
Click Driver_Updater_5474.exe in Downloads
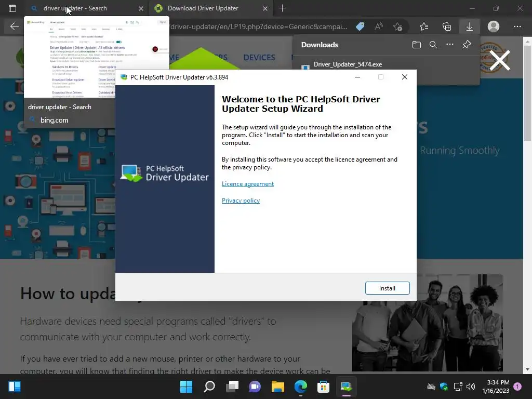(348, 64)
